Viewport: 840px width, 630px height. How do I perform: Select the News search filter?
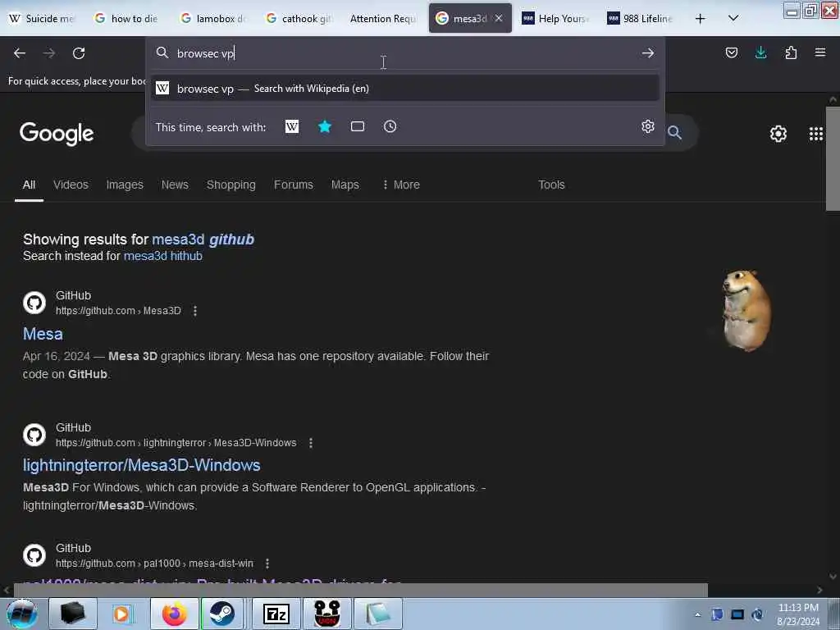[175, 185]
